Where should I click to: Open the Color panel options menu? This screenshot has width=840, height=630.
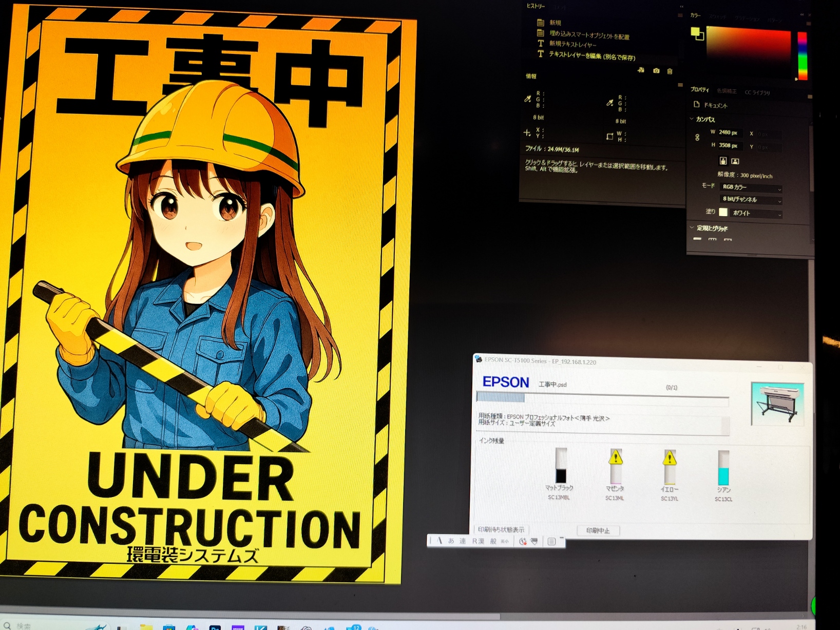(809, 24)
